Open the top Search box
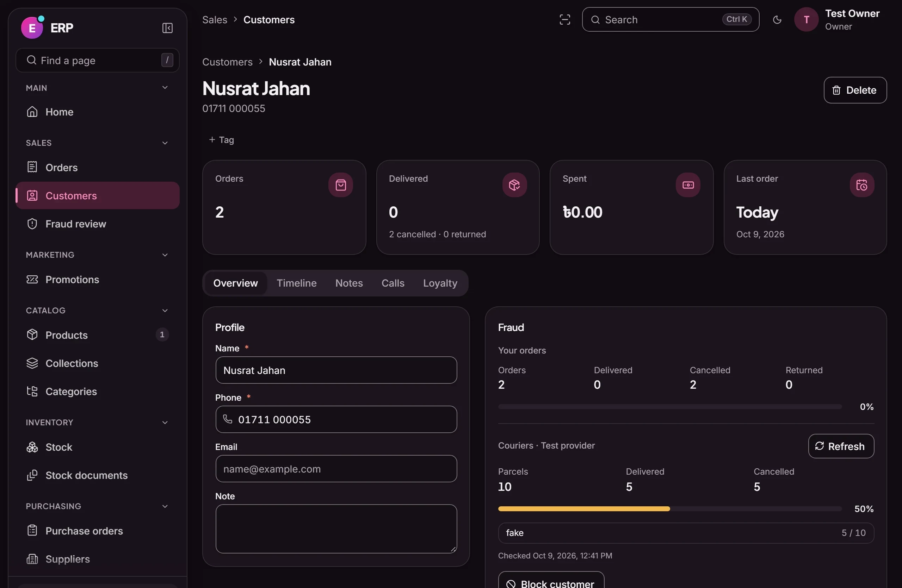 (x=671, y=20)
